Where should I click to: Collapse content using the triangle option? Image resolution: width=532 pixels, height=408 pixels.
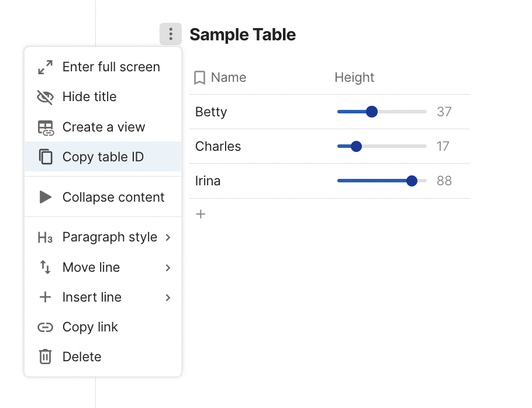(113, 198)
